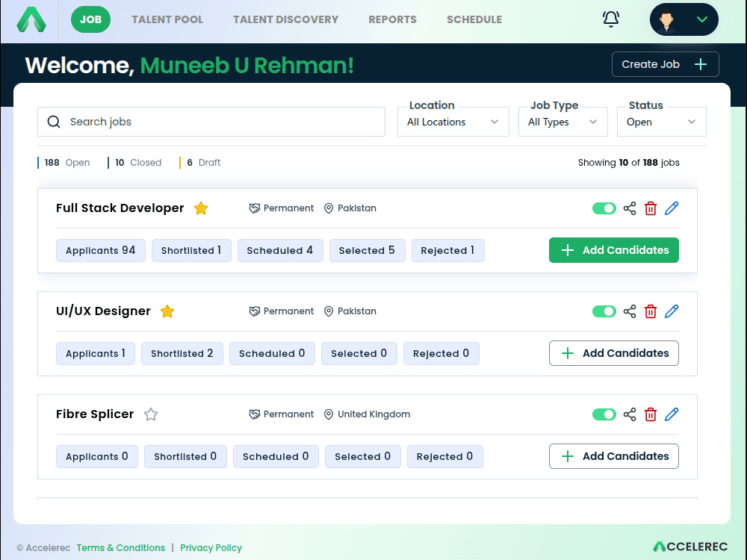
Task: Click the magnifier icon in Search jobs
Action: (54, 122)
